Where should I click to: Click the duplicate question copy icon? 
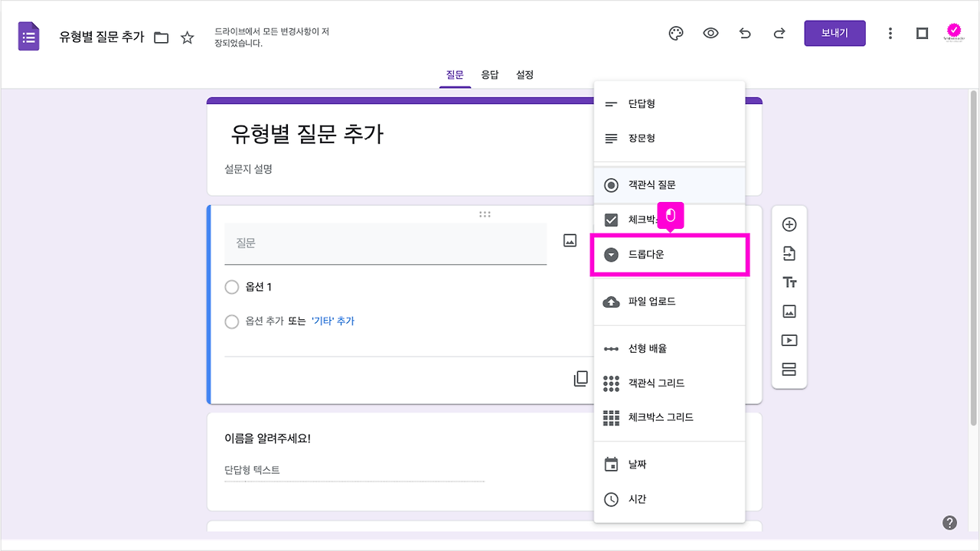(580, 378)
